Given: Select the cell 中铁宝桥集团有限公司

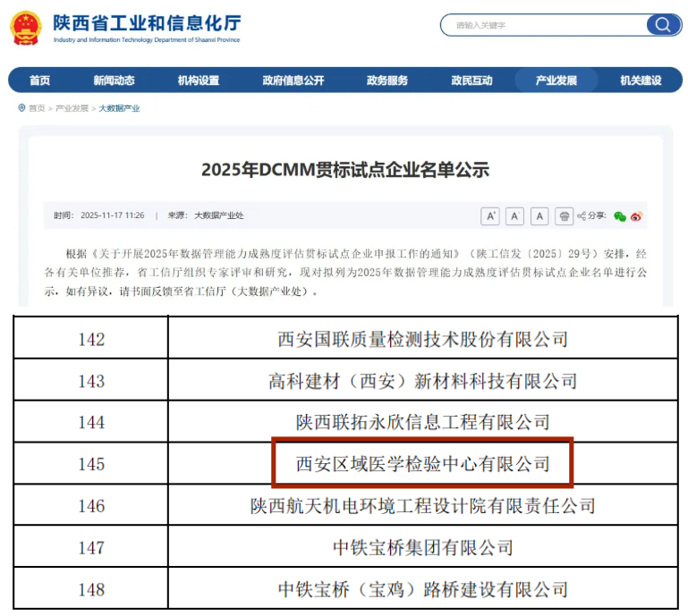Looking at the screenshot, I should click(x=423, y=547).
